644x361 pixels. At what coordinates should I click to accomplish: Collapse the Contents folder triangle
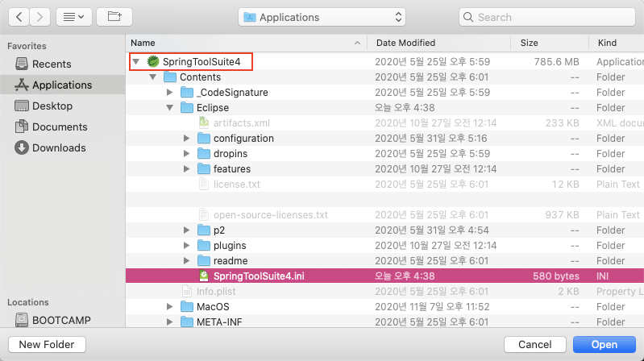pyautogui.click(x=153, y=77)
